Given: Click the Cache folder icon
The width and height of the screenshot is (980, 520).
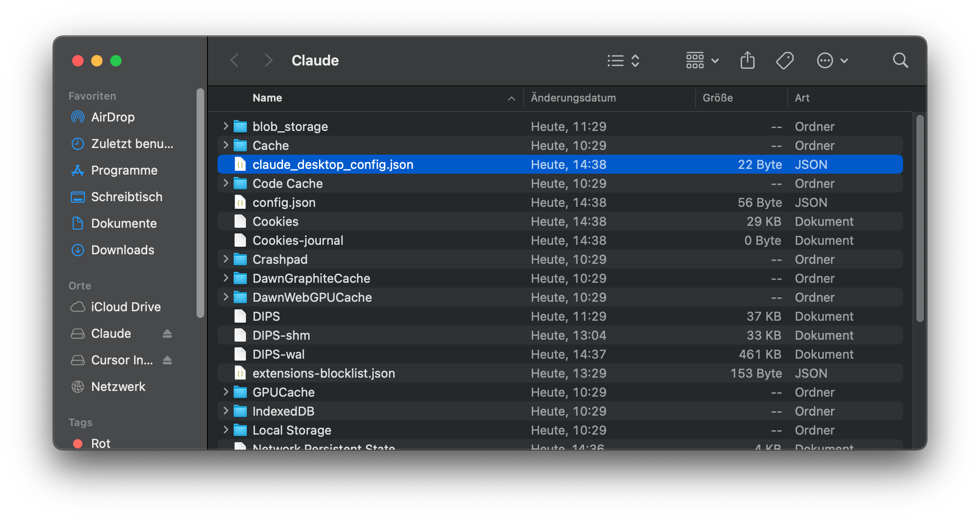Looking at the screenshot, I should click(241, 146).
